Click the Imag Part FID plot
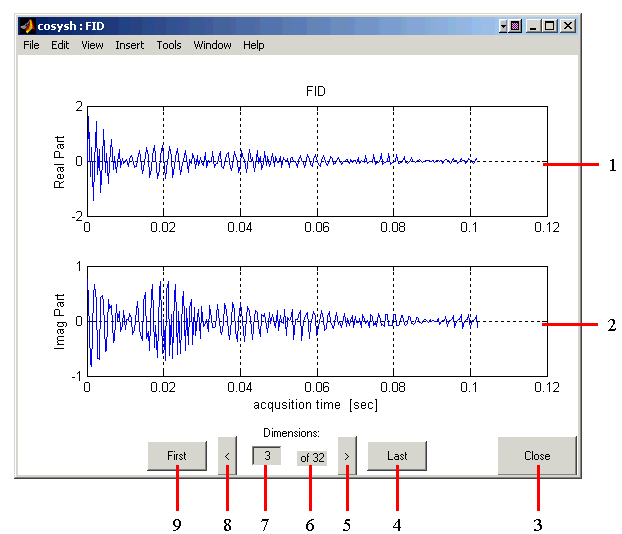 [317, 321]
